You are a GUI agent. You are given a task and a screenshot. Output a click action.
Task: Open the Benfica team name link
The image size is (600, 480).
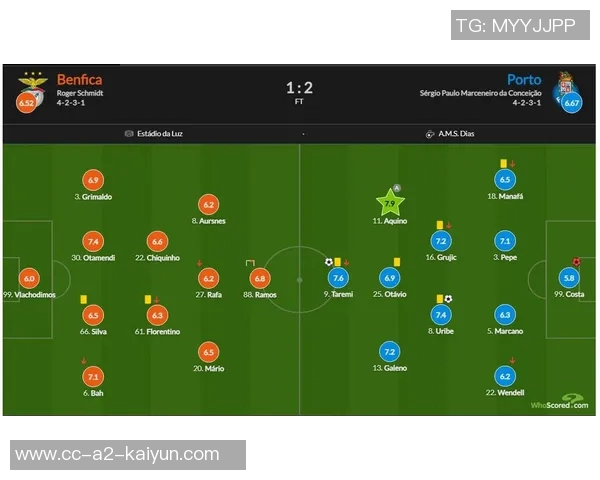79,79
